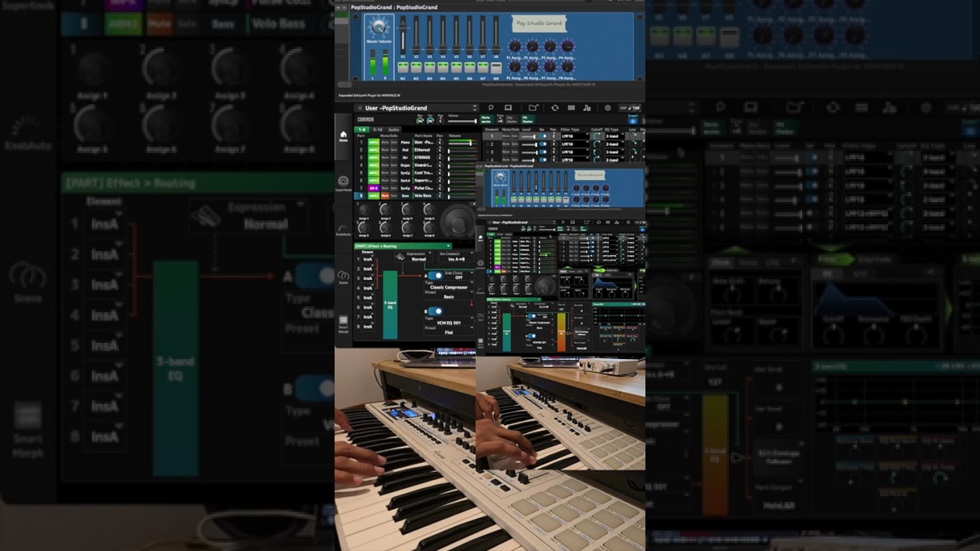The image size is (980, 551).
Task: Click the 3-band EQ block in routing
Action: (390, 305)
